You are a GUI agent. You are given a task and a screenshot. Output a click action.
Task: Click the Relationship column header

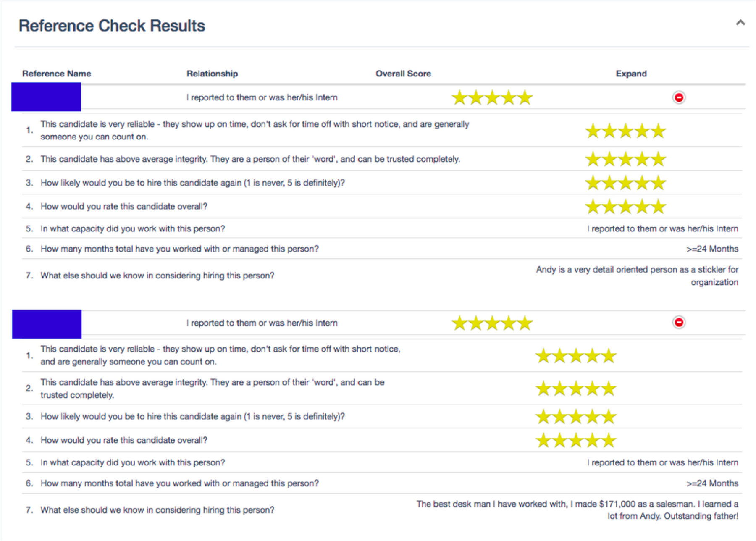[x=212, y=74]
